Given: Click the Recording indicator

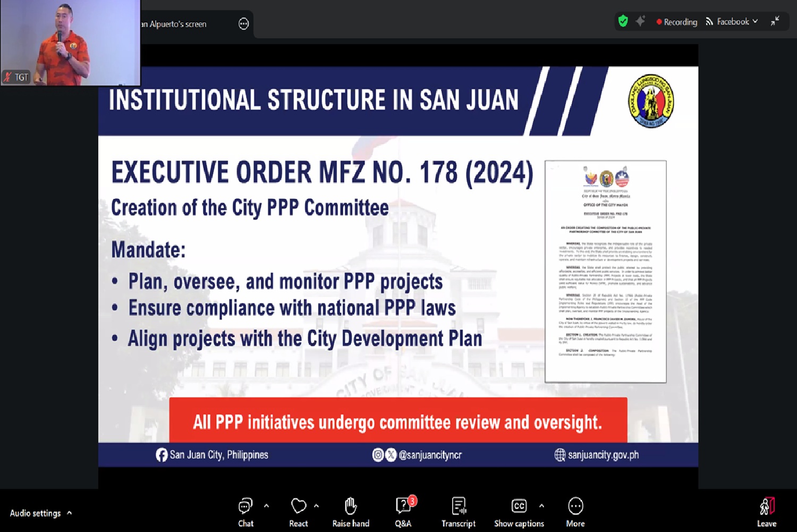Looking at the screenshot, I should point(676,22).
